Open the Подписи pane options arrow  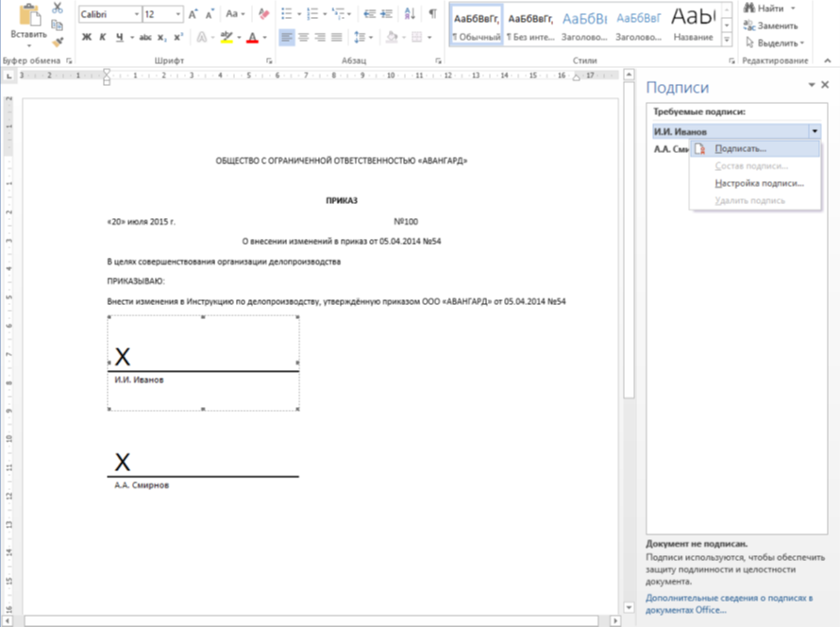811,85
